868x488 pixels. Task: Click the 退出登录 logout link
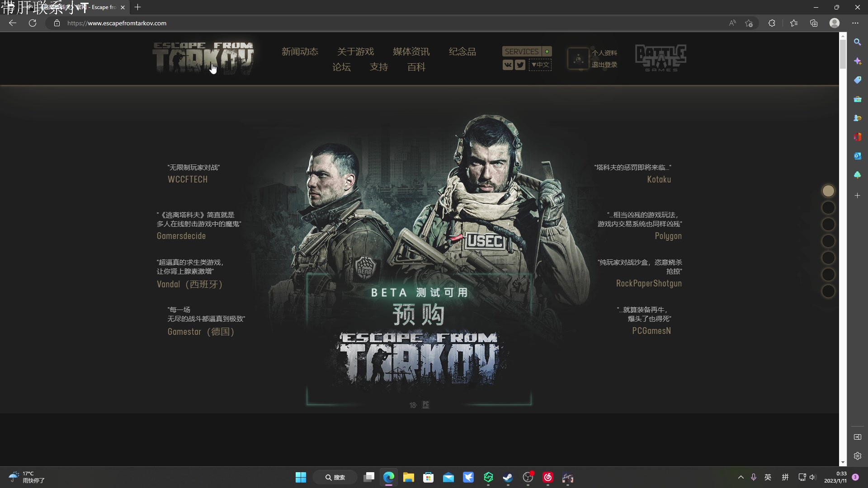(x=604, y=65)
